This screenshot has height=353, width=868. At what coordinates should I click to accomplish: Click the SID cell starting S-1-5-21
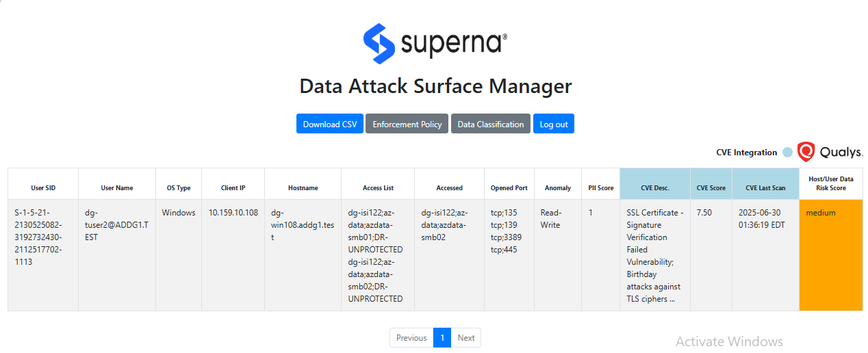pyautogui.click(x=43, y=255)
